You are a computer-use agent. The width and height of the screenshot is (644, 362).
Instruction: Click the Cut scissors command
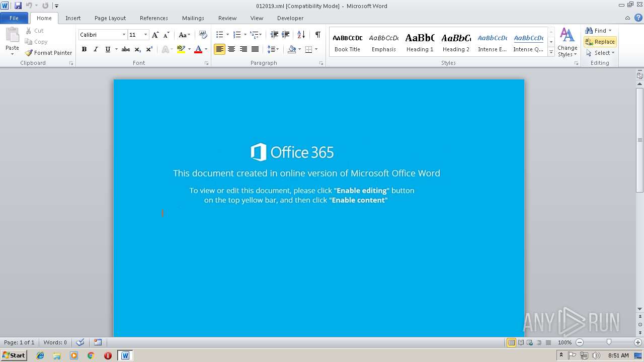click(x=35, y=31)
